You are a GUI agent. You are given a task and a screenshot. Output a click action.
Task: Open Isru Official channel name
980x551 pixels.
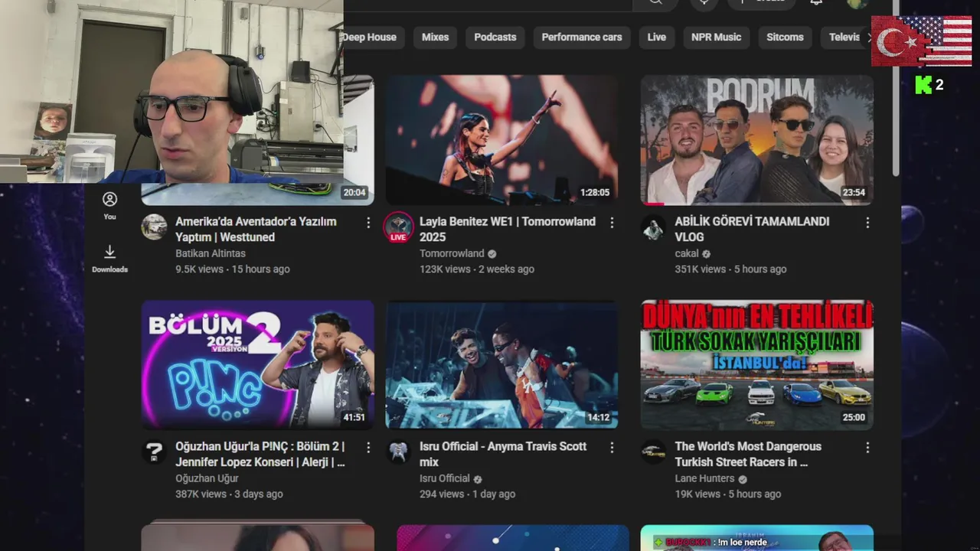[x=444, y=478]
